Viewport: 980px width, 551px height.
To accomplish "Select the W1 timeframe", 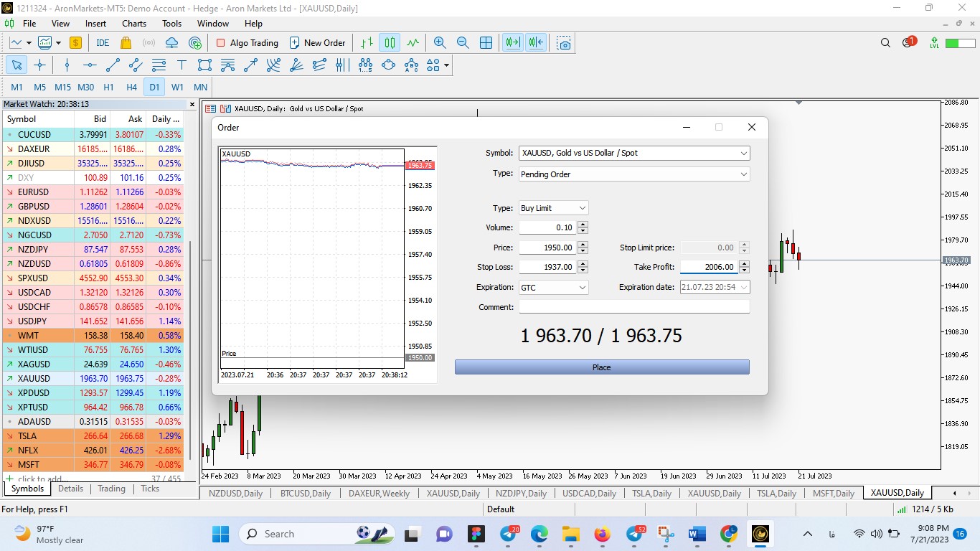I will tap(177, 88).
